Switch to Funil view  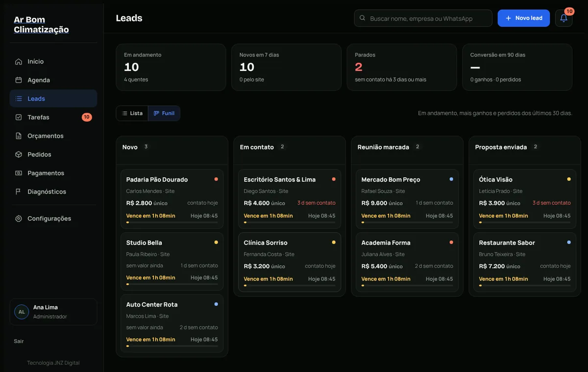[x=164, y=113]
